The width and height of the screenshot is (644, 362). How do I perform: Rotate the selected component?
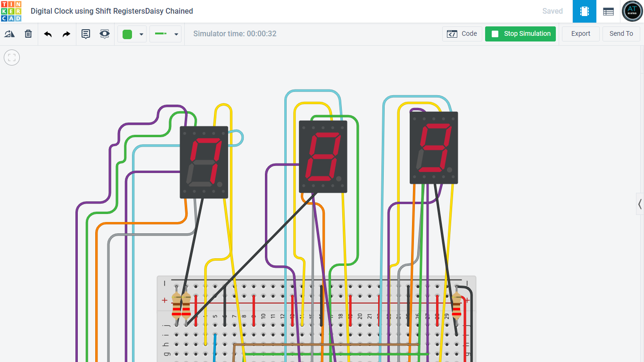click(x=9, y=34)
